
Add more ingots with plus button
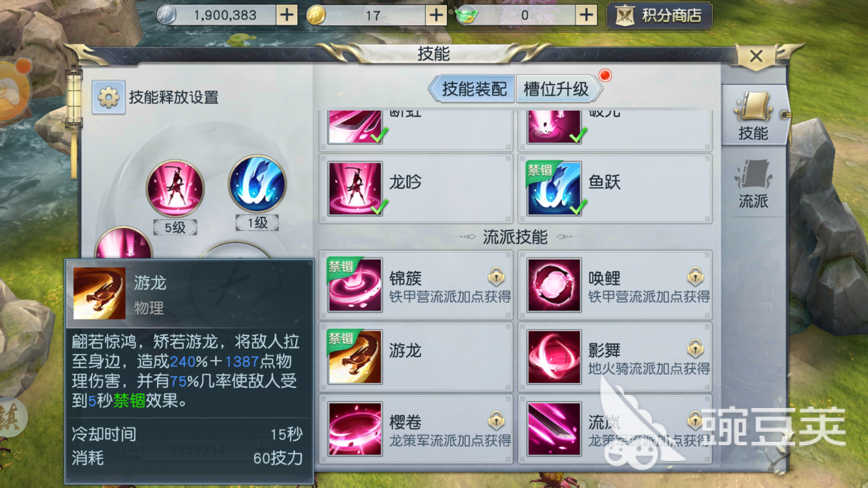pyautogui.click(x=586, y=15)
